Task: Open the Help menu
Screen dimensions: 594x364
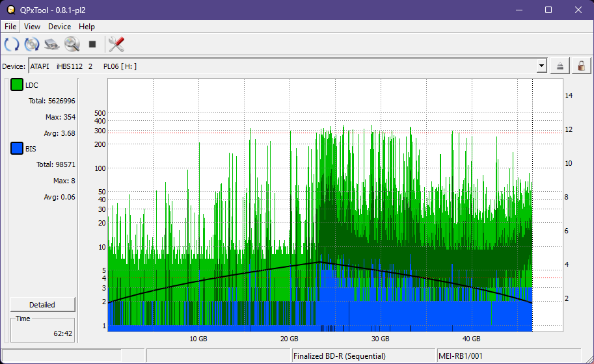Action: click(x=87, y=27)
